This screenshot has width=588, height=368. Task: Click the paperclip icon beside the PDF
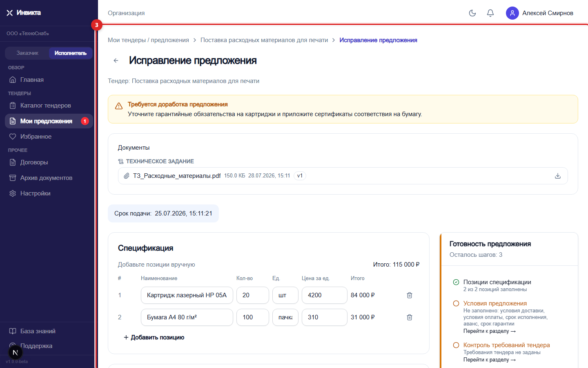tap(127, 176)
